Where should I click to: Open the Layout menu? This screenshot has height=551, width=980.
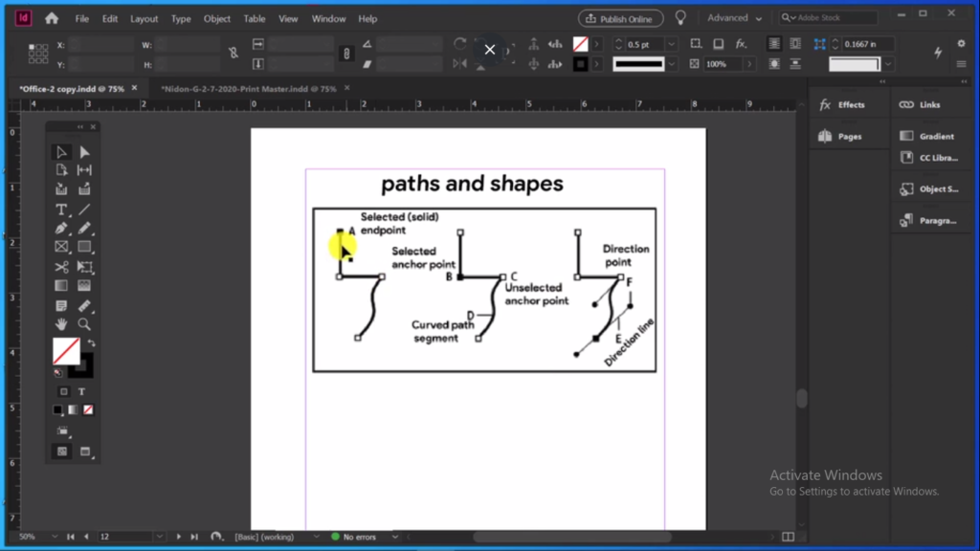click(x=144, y=19)
